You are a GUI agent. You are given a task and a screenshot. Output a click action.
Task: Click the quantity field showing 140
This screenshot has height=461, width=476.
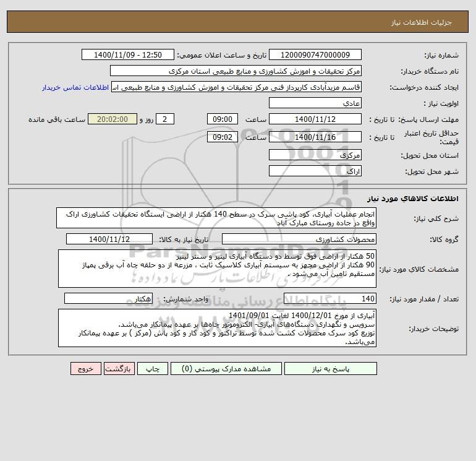(x=330, y=299)
